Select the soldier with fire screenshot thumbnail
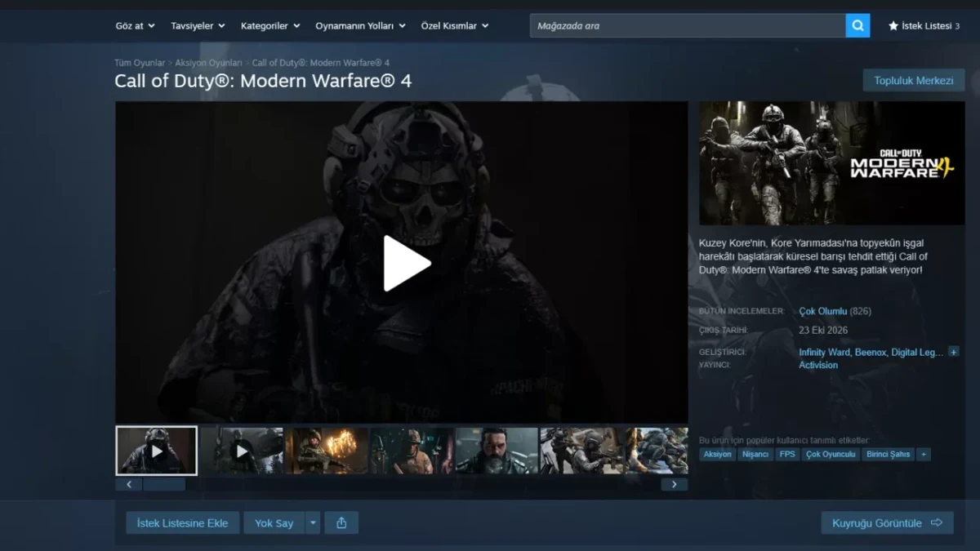This screenshot has height=551, width=980. point(327,451)
